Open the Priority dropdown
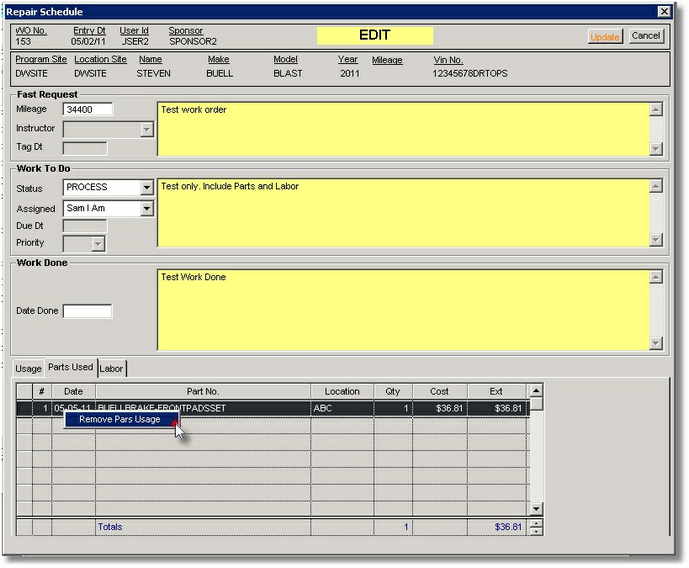The height and width of the screenshot is (568, 689). coord(97,243)
